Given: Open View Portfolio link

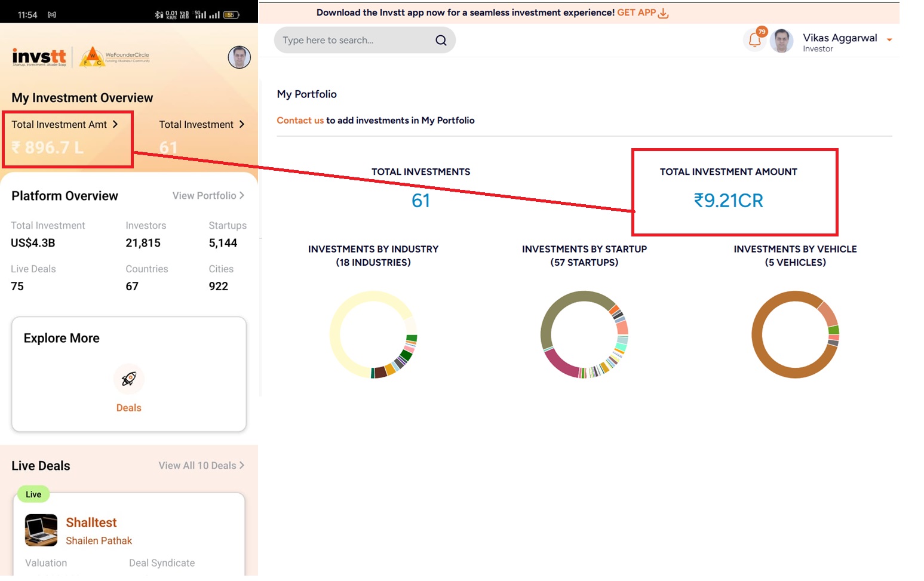Looking at the screenshot, I should click(208, 195).
